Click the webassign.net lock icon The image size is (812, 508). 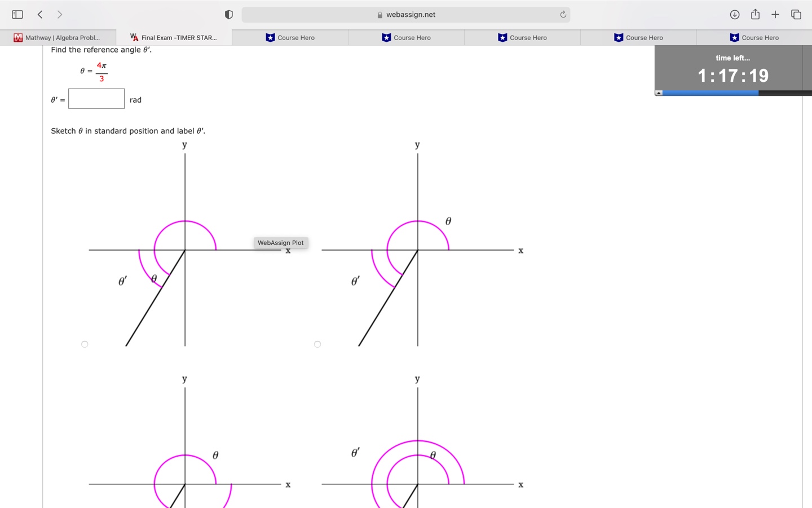coord(379,14)
